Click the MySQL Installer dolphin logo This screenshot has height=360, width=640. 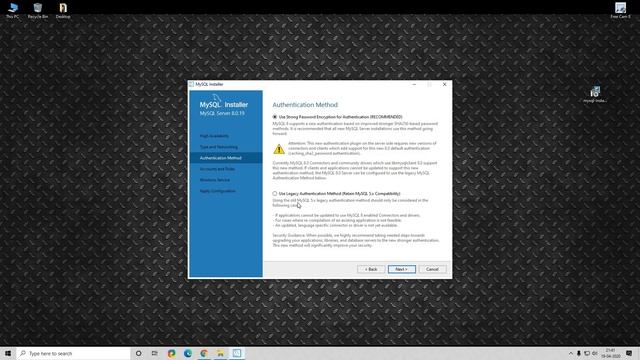click(x=217, y=98)
